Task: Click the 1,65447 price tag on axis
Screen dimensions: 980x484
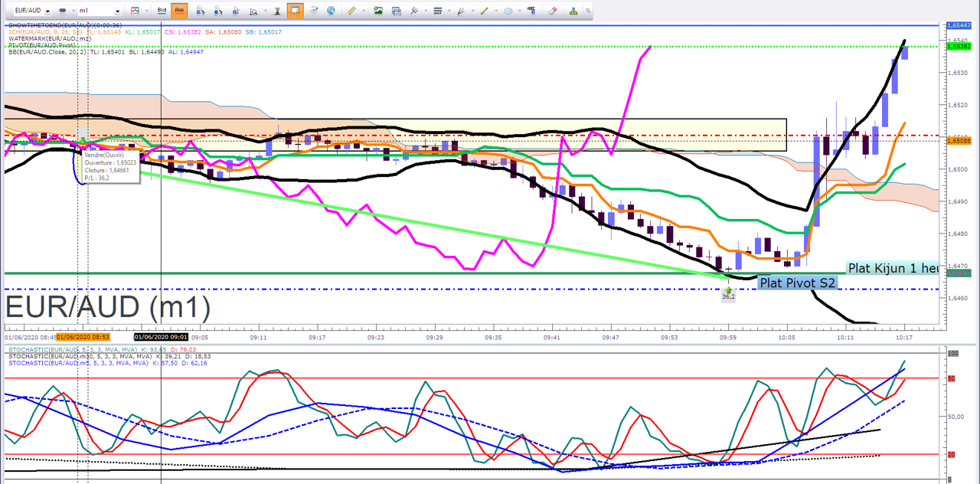Action: [x=959, y=25]
